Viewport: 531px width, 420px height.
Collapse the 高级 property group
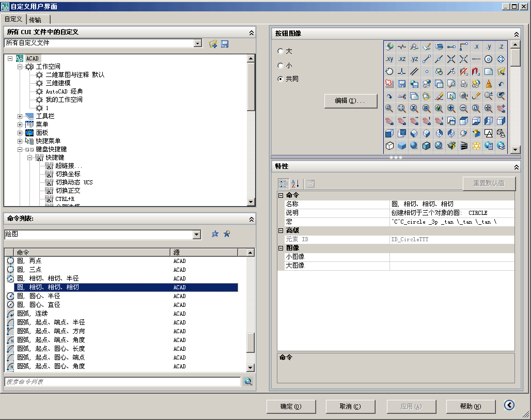(x=281, y=230)
